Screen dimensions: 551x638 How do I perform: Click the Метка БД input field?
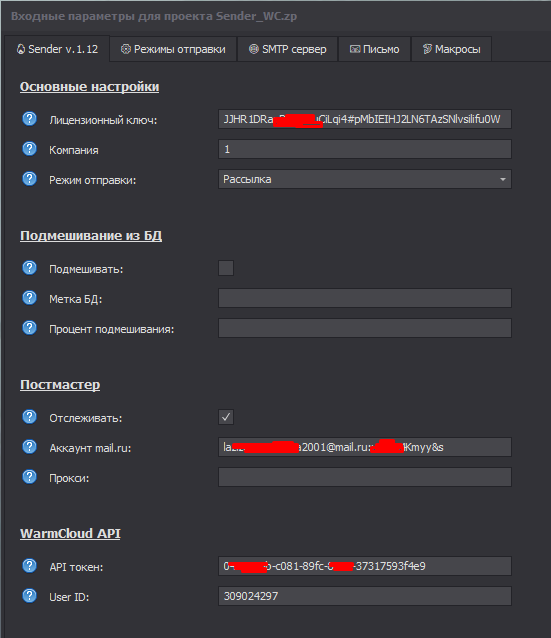365,298
